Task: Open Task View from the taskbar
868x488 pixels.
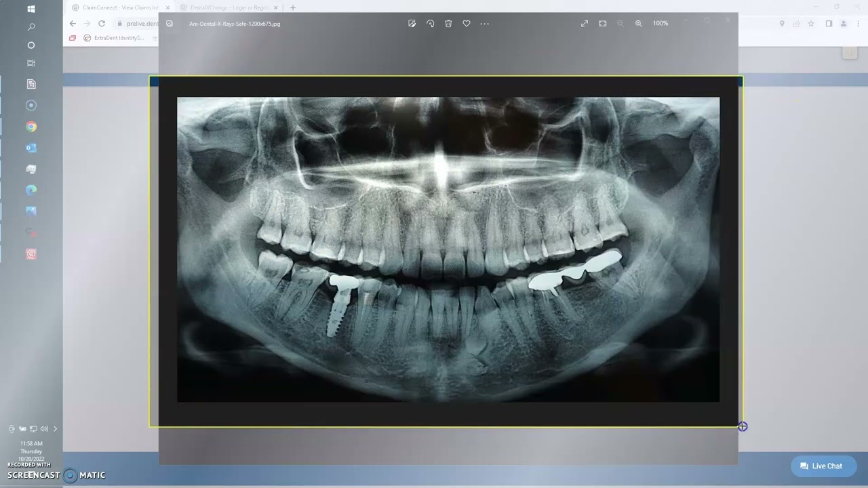Action: pos(31,63)
